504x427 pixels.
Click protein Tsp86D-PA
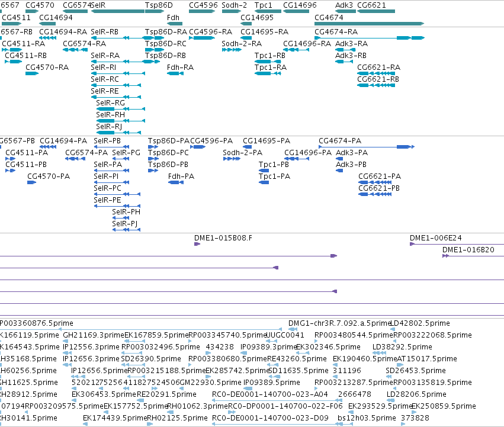pyautogui.click(x=168, y=141)
